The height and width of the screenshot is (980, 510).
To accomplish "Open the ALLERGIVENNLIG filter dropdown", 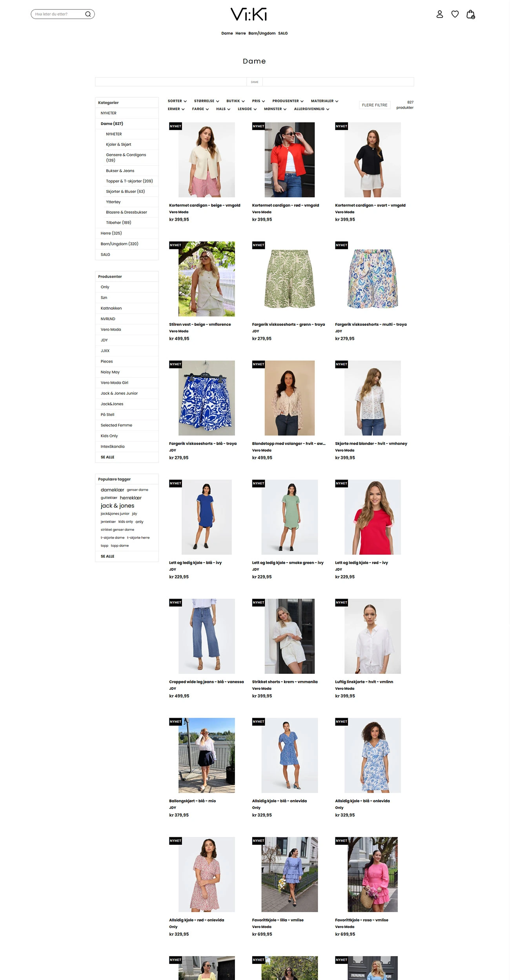I will pyautogui.click(x=311, y=109).
